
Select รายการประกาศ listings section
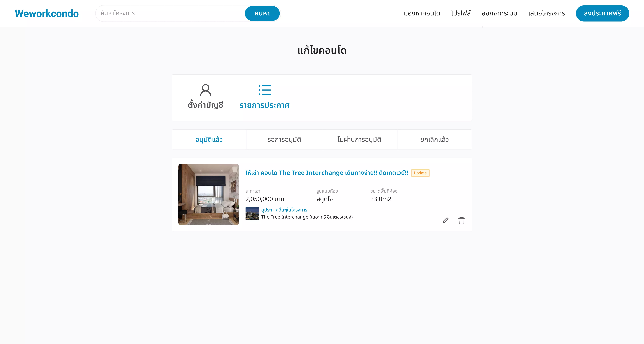(x=265, y=105)
